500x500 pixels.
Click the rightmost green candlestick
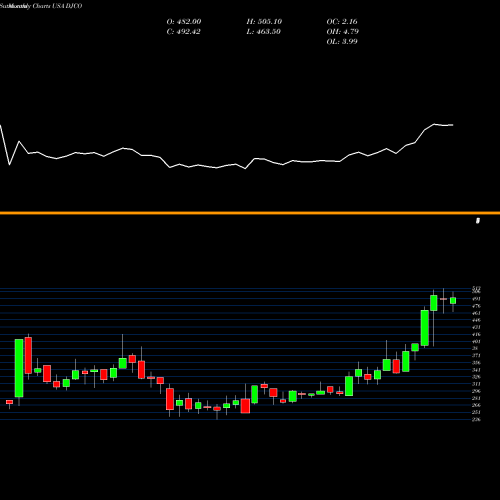[x=453, y=301]
